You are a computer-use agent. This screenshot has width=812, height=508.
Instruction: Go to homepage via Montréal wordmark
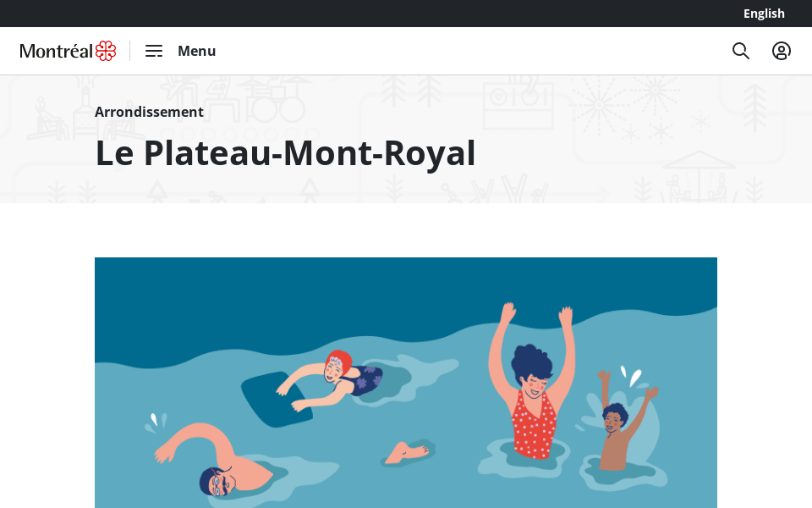coord(56,51)
